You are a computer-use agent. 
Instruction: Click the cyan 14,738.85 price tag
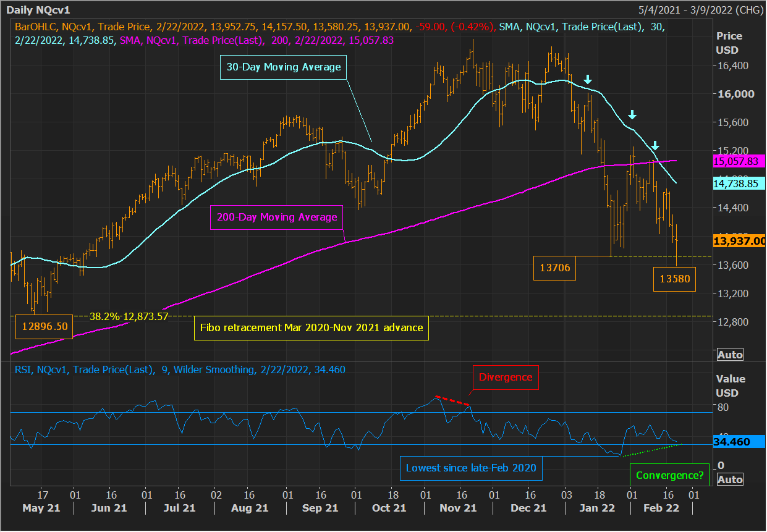click(x=739, y=184)
